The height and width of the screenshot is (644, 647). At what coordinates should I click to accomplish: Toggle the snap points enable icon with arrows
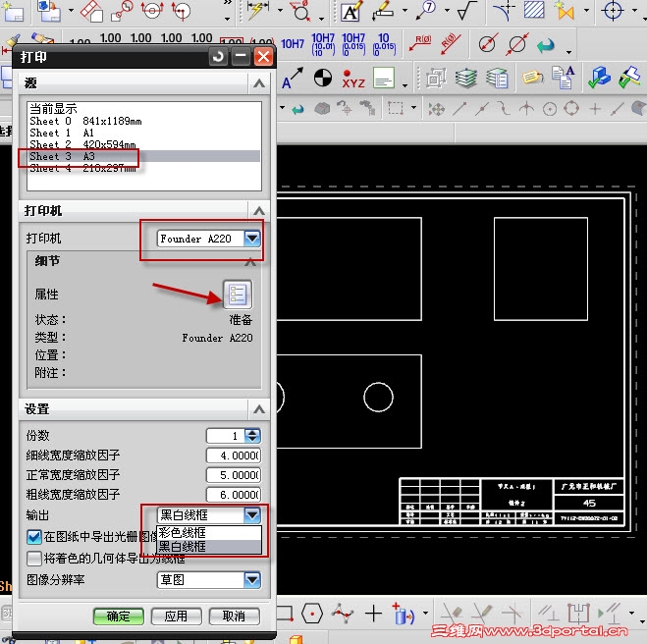(x=437, y=109)
